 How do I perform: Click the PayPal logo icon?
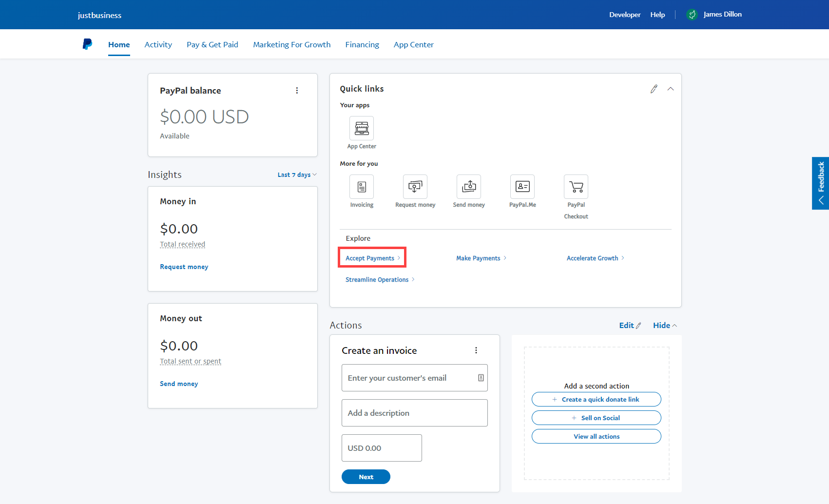tap(87, 44)
